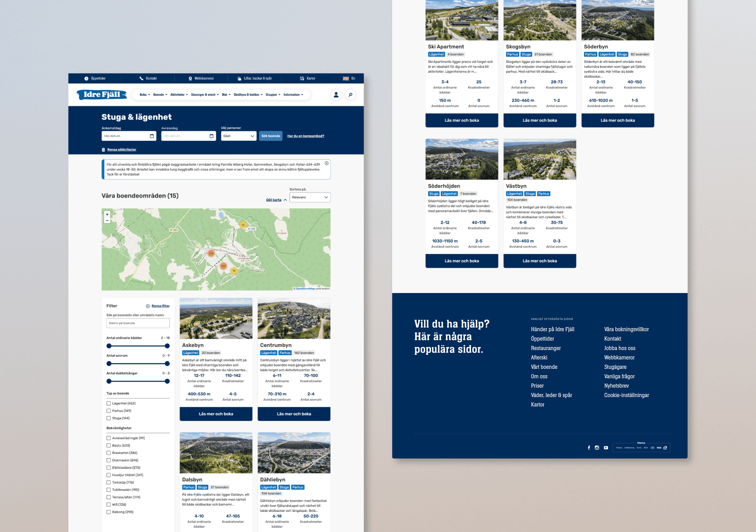Click the Kontakt phone icon
The image size is (756, 532).
tap(141, 78)
